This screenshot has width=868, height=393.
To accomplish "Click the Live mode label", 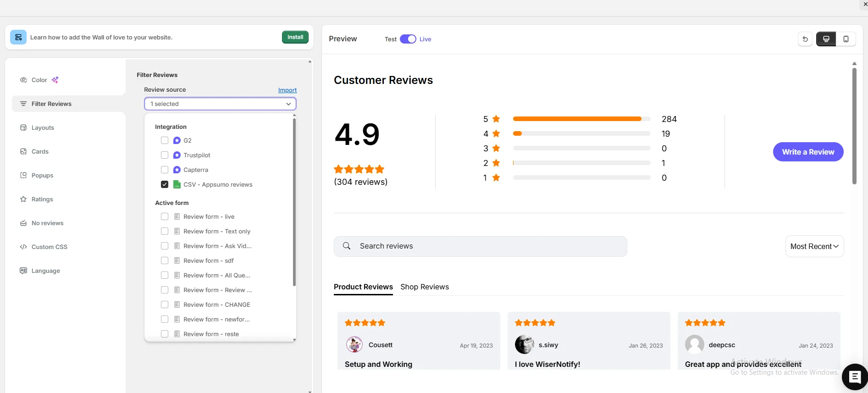I will point(425,39).
